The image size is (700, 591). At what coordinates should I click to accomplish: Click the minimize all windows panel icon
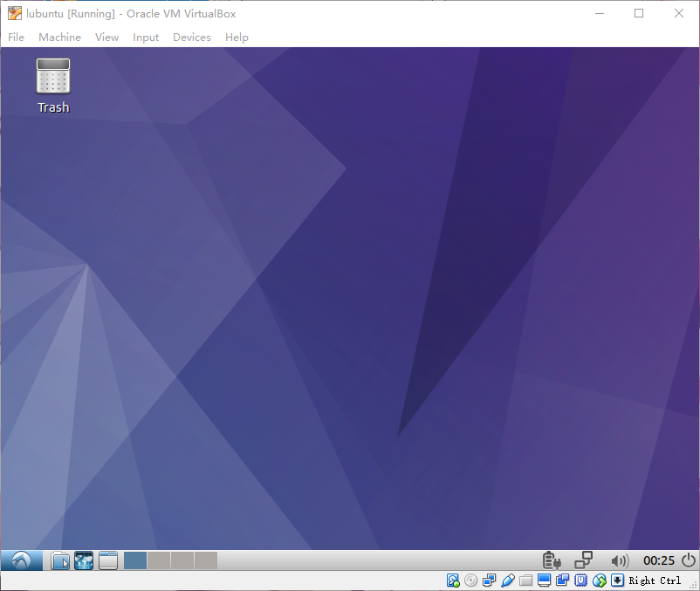[x=107, y=560]
